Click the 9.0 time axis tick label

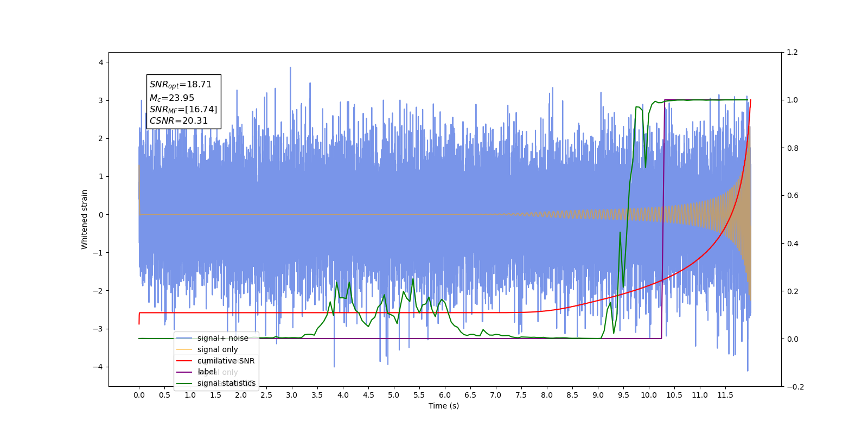[x=598, y=395]
